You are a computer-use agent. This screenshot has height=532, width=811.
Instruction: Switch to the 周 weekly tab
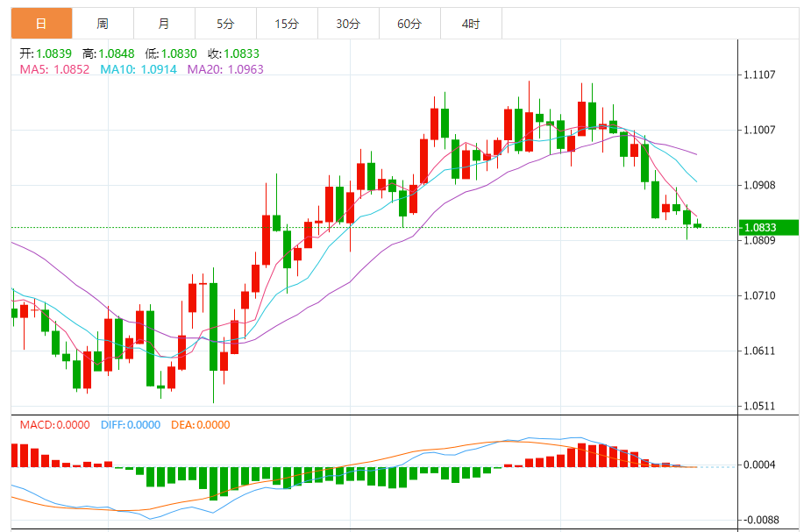pos(103,24)
